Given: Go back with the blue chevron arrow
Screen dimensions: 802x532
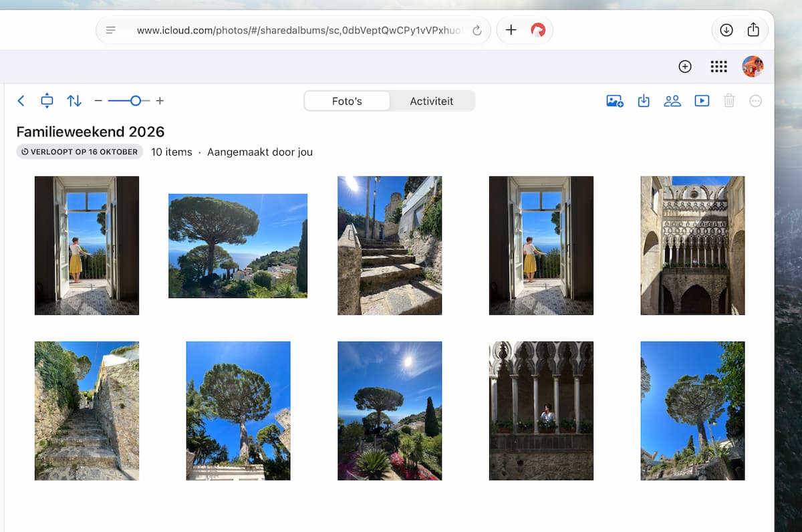Looking at the screenshot, I should (21, 101).
